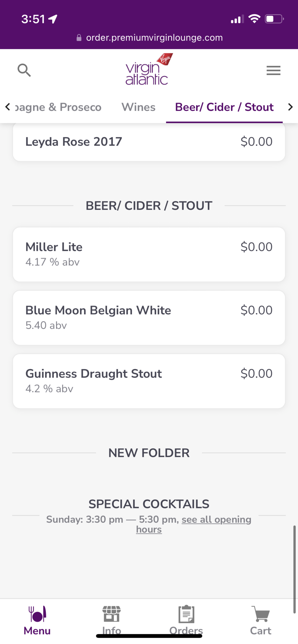
Task: Select the Beer/ Cider / Stout tab
Action: (224, 107)
